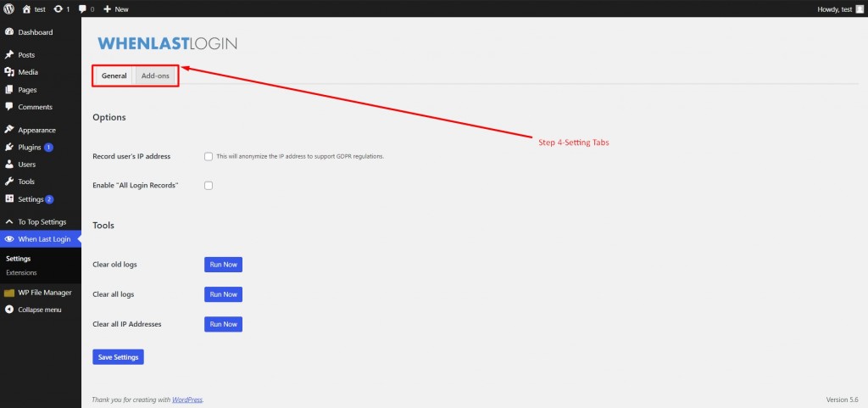Open the updates icon in admin bar
Screen dimensions: 868x408
pos(58,8)
